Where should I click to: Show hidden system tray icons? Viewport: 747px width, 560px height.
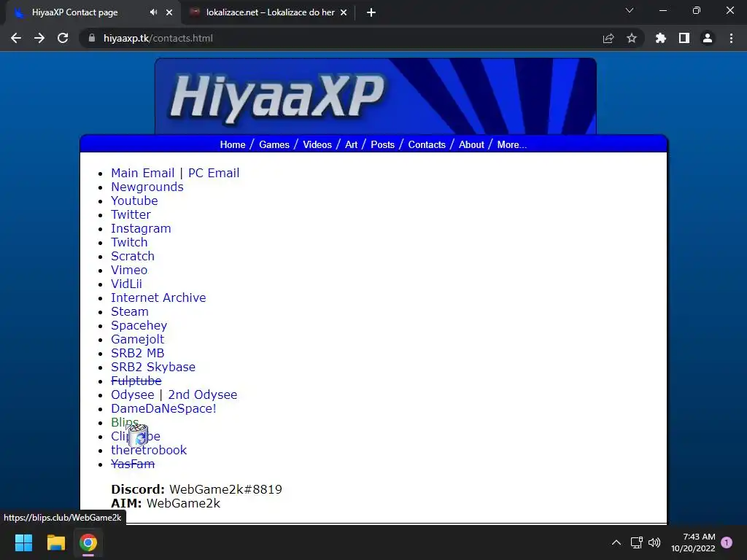coord(616,542)
